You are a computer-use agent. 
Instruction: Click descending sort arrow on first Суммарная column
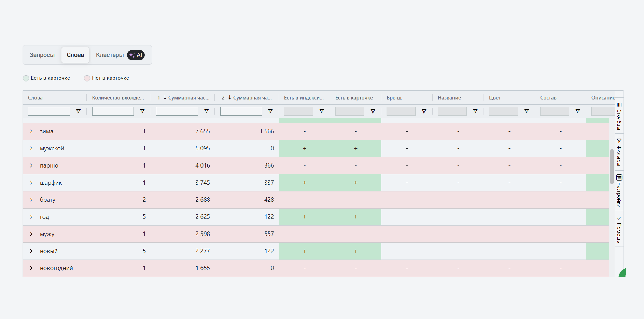pyautogui.click(x=165, y=98)
